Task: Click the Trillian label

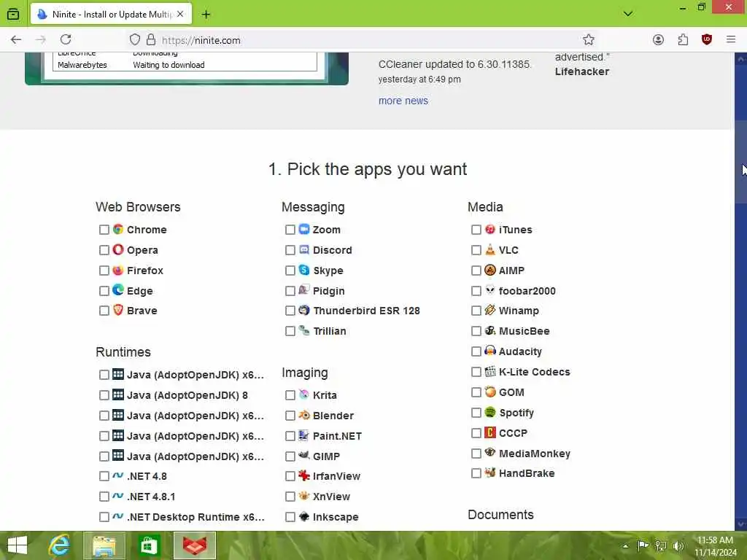Action: (329, 331)
